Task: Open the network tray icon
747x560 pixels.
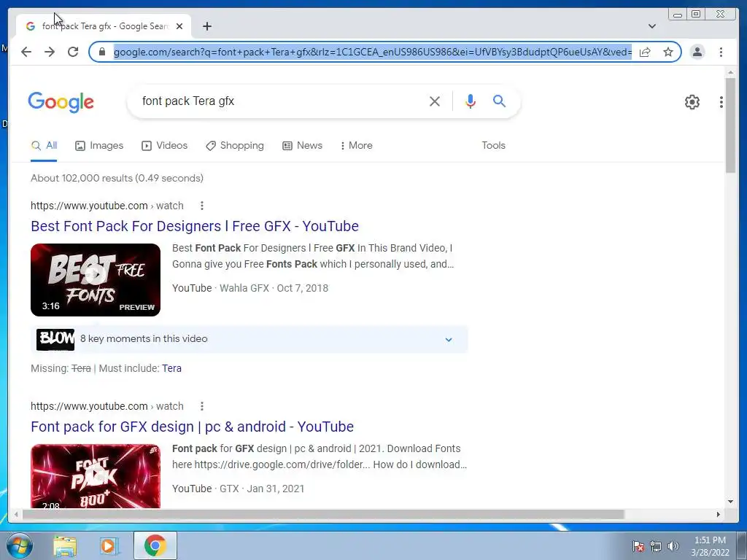Action: 656,546
